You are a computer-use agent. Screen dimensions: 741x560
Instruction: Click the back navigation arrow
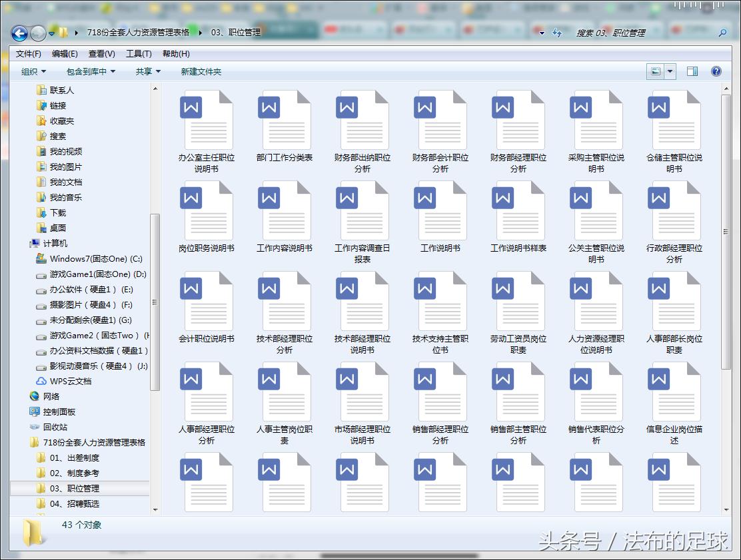click(19, 33)
